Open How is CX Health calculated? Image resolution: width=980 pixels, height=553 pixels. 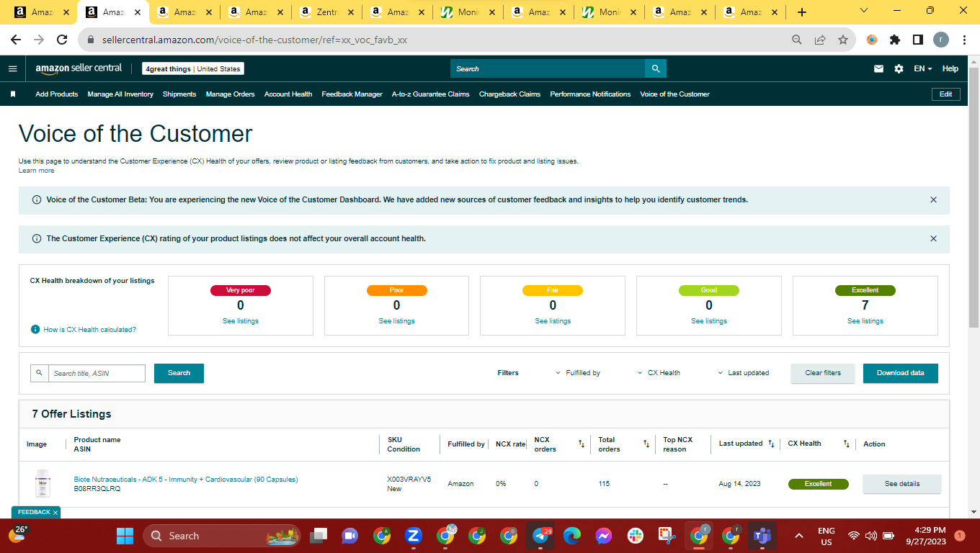click(x=89, y=330)
